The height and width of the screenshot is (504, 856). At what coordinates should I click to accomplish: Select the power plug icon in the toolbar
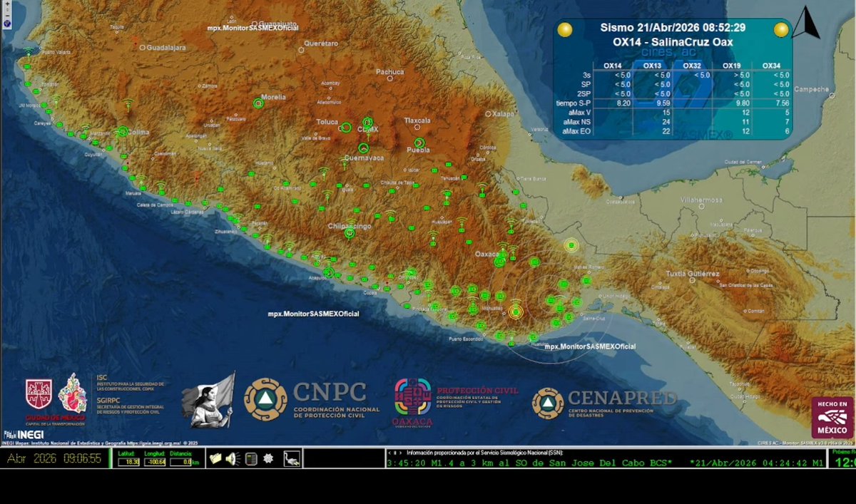[x=292, y=459]
